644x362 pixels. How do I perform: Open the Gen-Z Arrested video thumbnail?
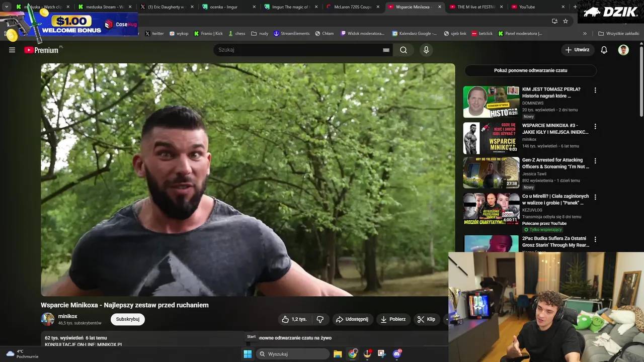pos(491,172)
